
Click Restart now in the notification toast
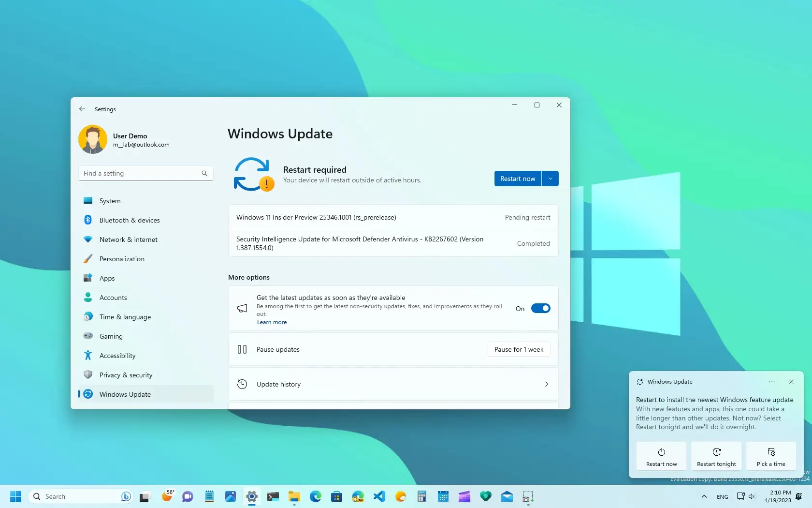click(x=661, y=455)
